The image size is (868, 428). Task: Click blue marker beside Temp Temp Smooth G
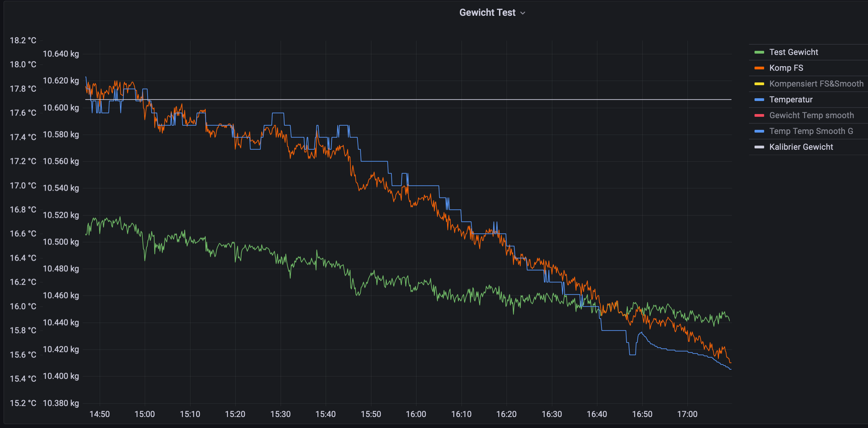coord(759,132)
